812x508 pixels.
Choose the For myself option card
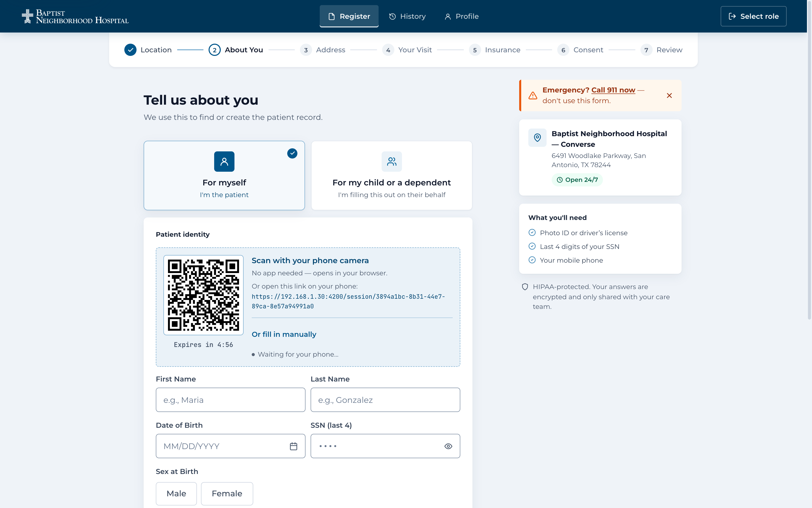click(x=224, y=175)
